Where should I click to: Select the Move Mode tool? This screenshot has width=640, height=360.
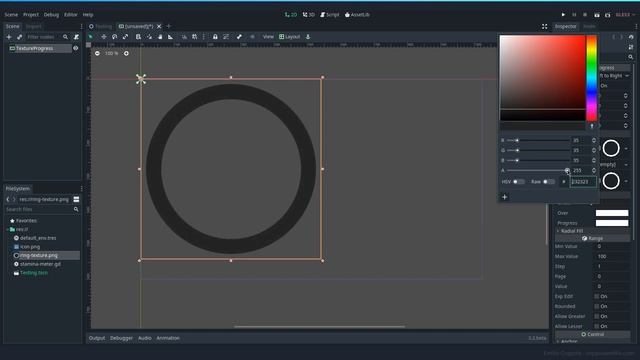104,37
